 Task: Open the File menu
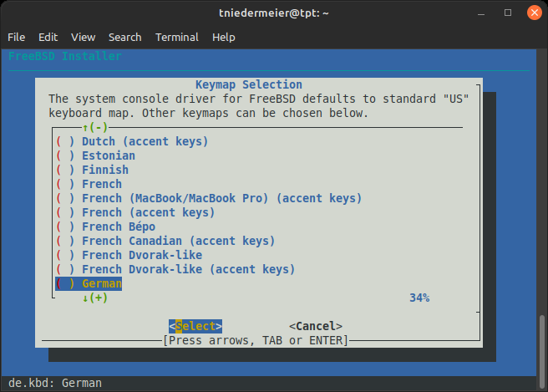[x=17, y=37]
